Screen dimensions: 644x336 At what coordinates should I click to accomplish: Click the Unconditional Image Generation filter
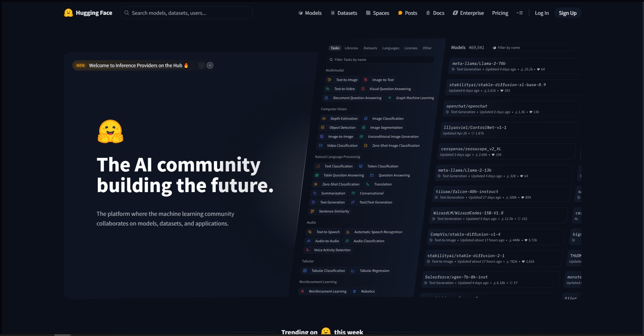(x=389, y=137)
